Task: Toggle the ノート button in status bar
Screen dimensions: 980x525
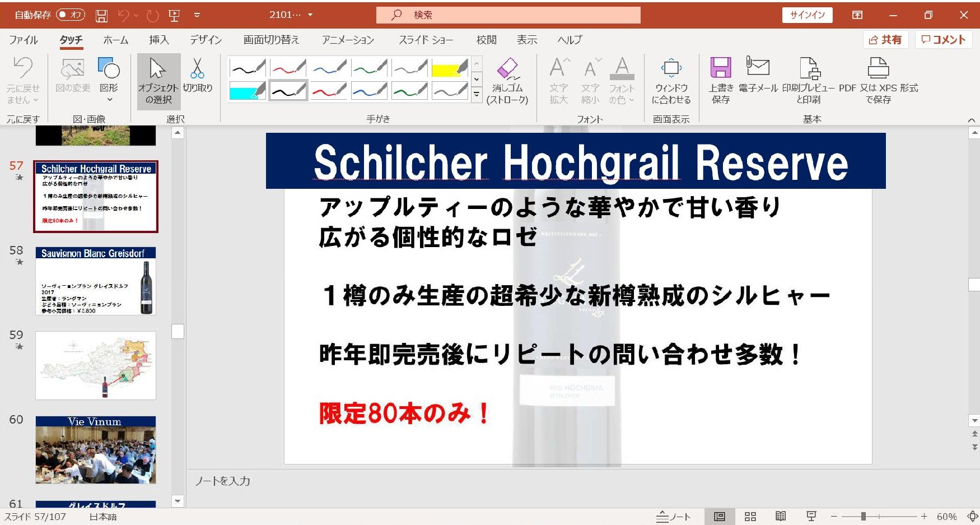Action: (673, 517)
